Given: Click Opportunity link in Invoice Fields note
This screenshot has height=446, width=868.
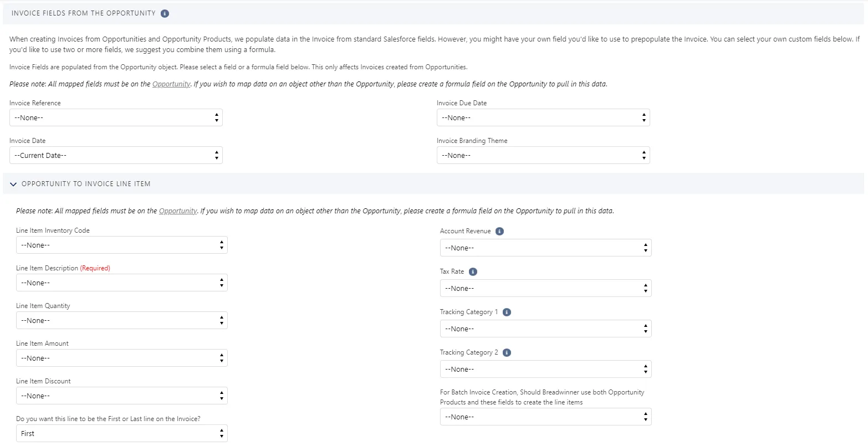Looking at the screenshot, I should pyautogui.click(x=171, y=84).
